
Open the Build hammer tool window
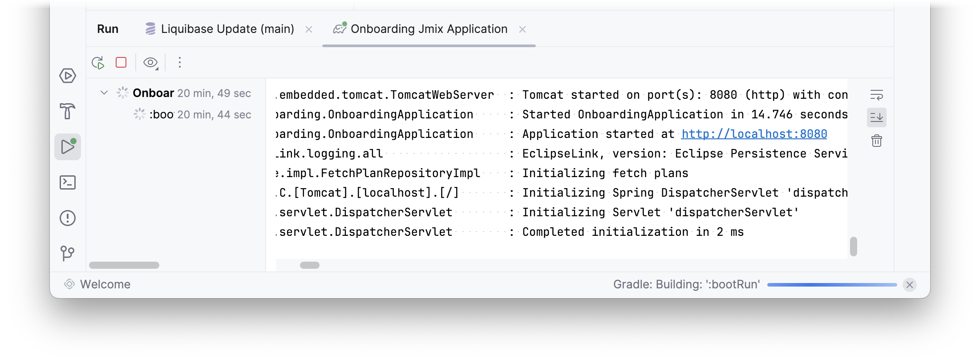[68, 111]
